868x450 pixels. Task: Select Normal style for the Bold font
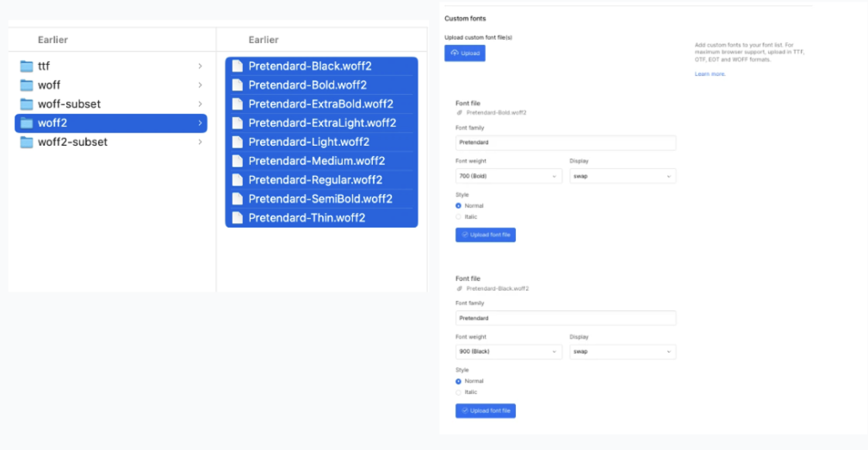coord(458,205)
